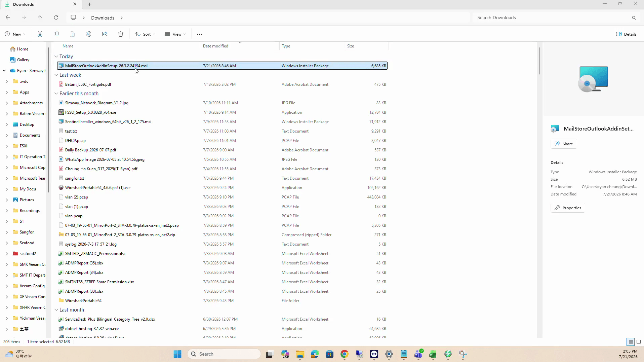This screenshot has height=362, width=644.
Task: Sort by the Type column header
Action: pos(312,46)
